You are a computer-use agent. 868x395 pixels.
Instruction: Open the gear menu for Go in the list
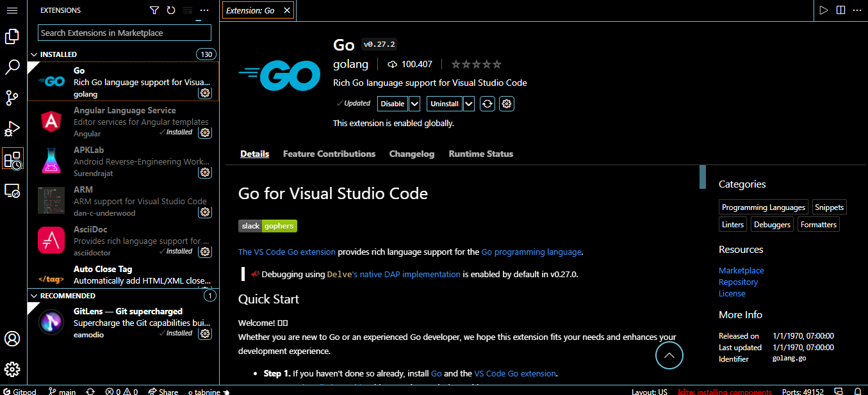[205, 93]
